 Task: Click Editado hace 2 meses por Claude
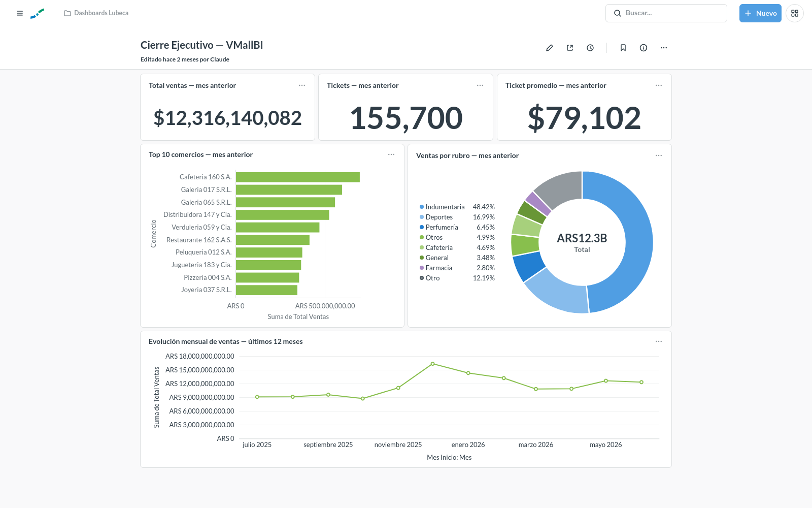pos(185,59)
